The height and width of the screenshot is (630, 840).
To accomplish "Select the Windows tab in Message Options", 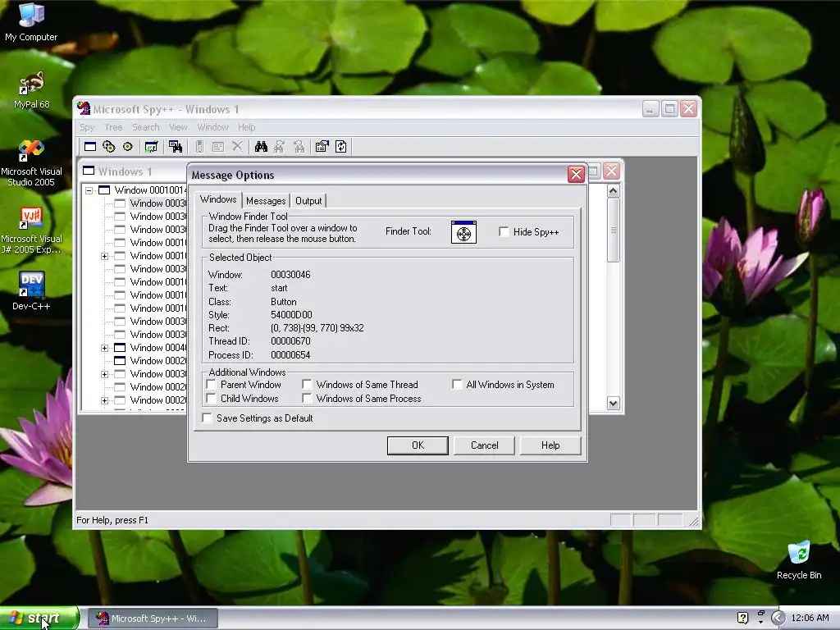I will coord(218,199).
